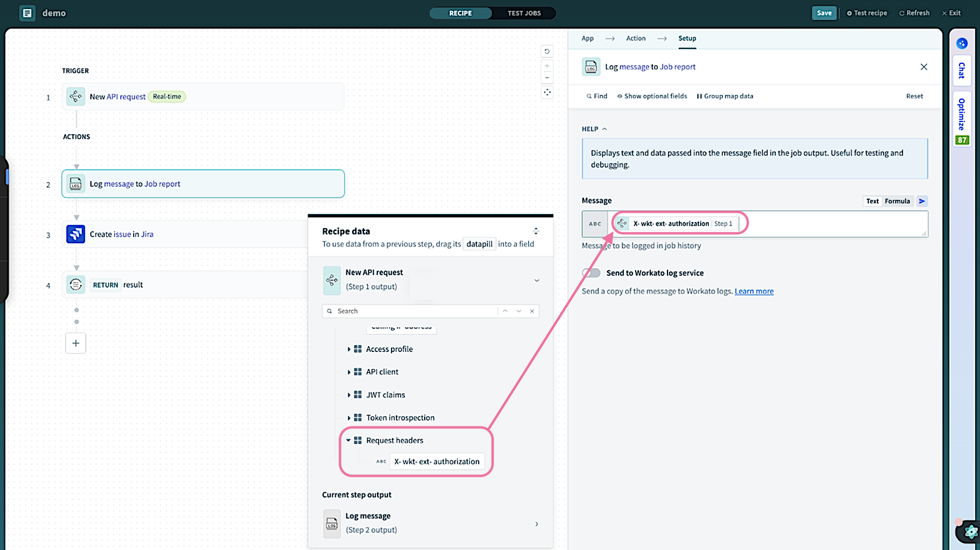The width and height of the screenshot is (980, 550).
Task: Toggle Show optional fields
Action: [652, 96]
